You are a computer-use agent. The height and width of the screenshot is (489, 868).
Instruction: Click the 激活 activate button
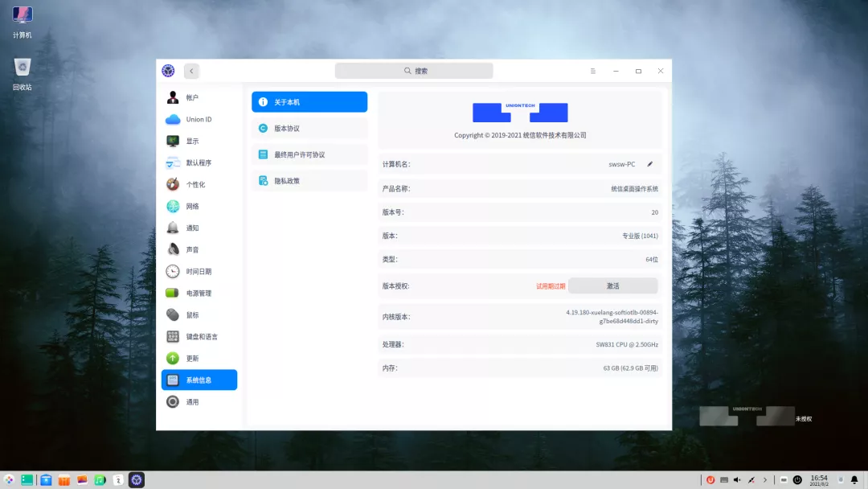612,286
